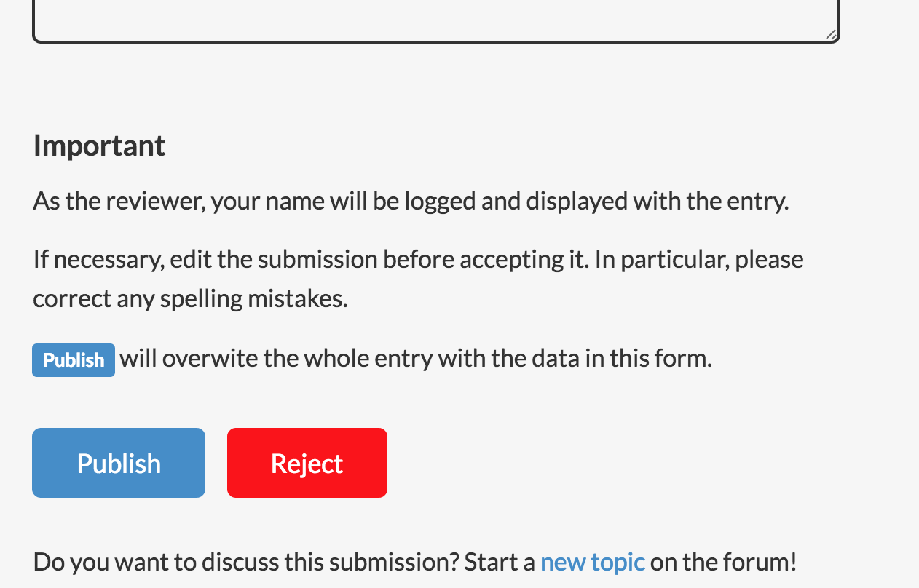Click the small inline Publish badge
The width and height of the screenshot is (919, 588).
point(74,360)
